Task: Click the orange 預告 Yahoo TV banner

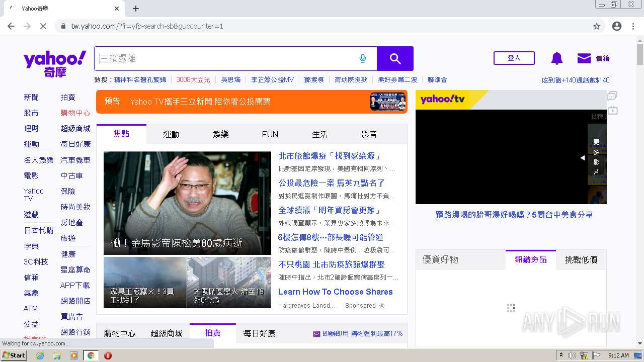Action: coord(252,102)
